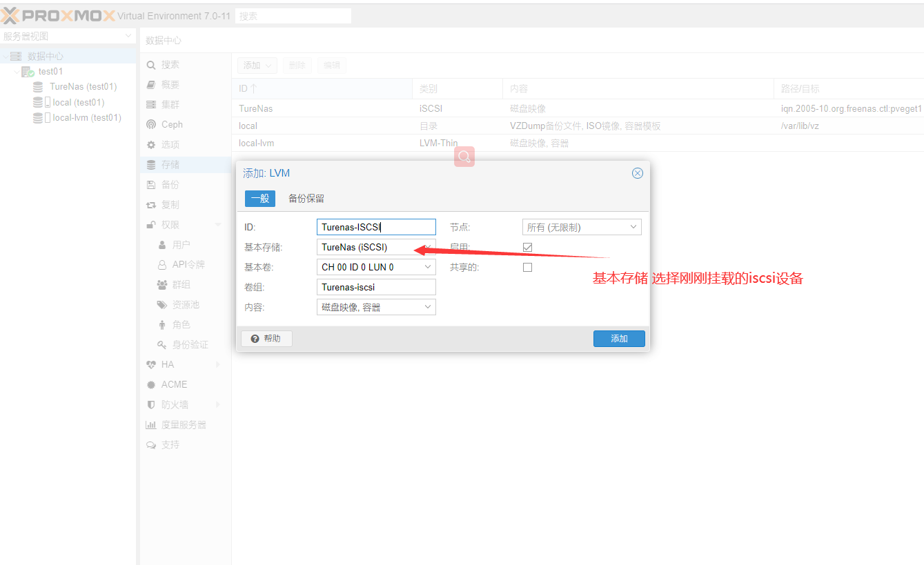The image size is (924, 565).
Task: Sort by the ID column header
Action: (322, 89)
